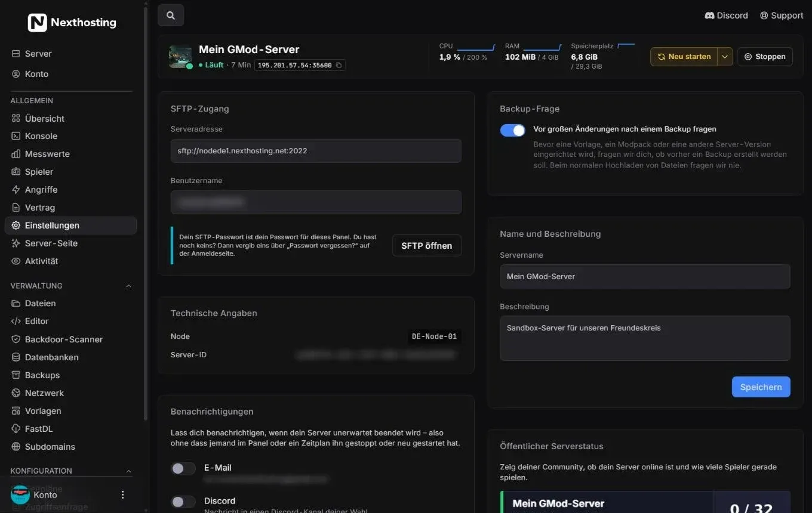
Task: Copy the server IP with the copy icon
Action: 339,65
